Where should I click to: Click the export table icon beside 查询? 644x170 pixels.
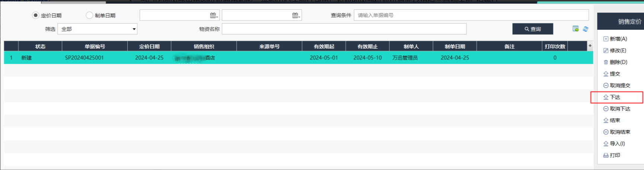[x=576, y=29]
